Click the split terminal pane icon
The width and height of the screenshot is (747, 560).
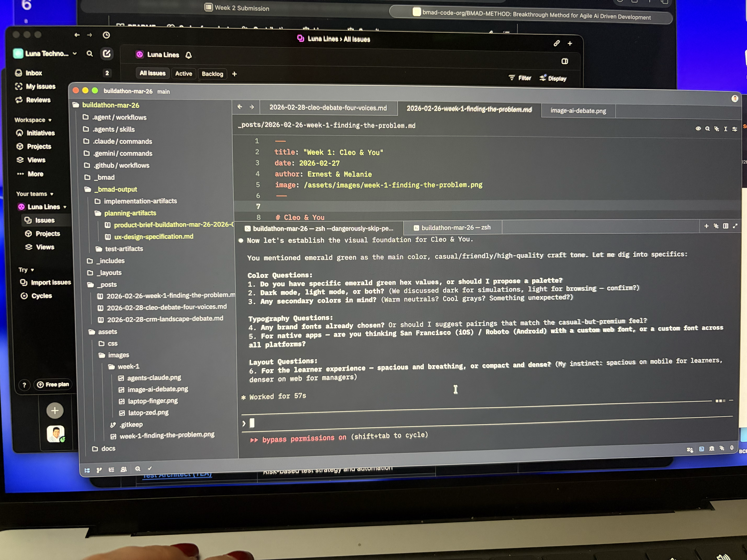click(x=725, y=226)
